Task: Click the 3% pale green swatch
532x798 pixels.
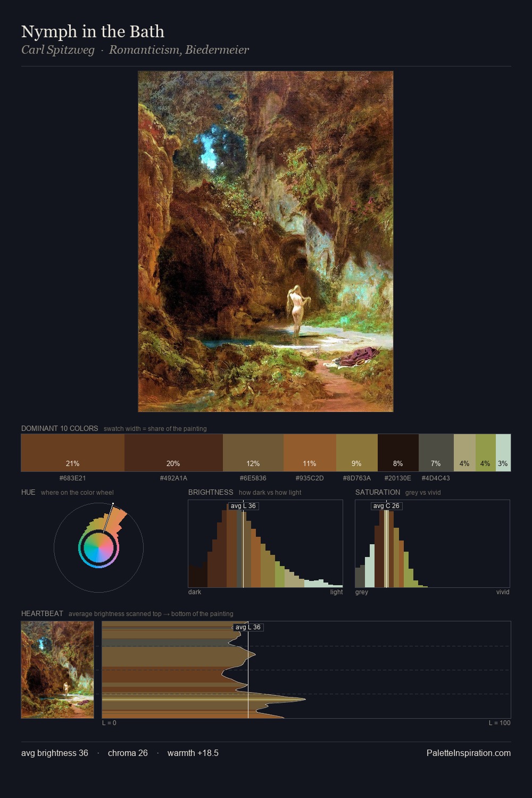Action: (x=503, y=453)
